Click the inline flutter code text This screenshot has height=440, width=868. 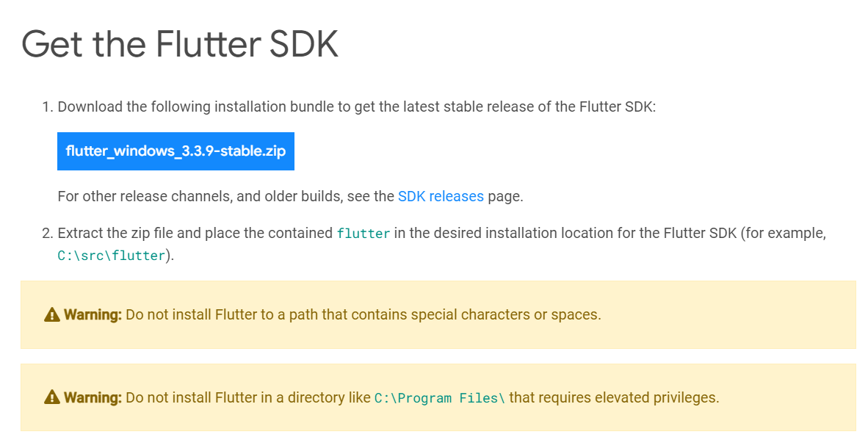[x=364, y=234]
